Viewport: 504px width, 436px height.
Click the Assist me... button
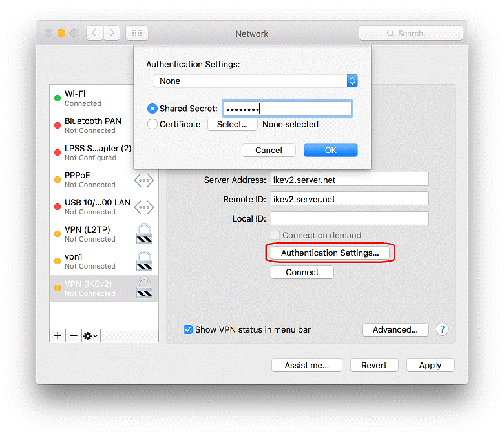pos(307,366)
